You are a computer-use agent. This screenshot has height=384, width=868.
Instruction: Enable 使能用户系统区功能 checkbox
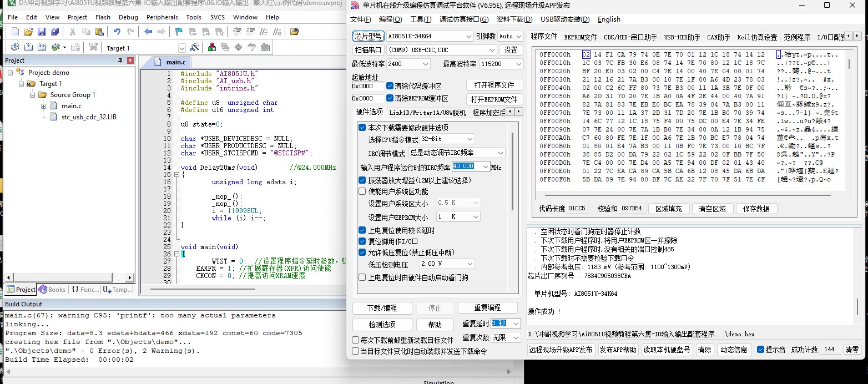pyautogui.click(x=362, y=191)
